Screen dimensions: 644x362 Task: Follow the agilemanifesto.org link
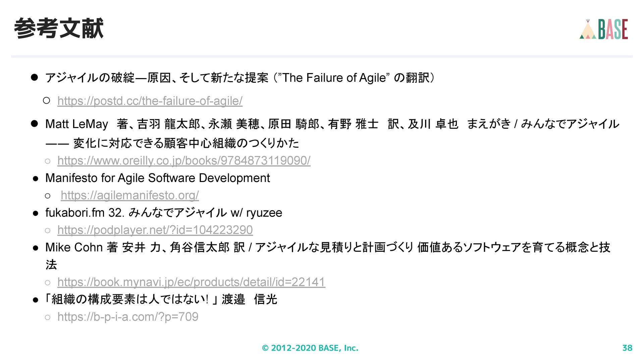pos(130,195)
